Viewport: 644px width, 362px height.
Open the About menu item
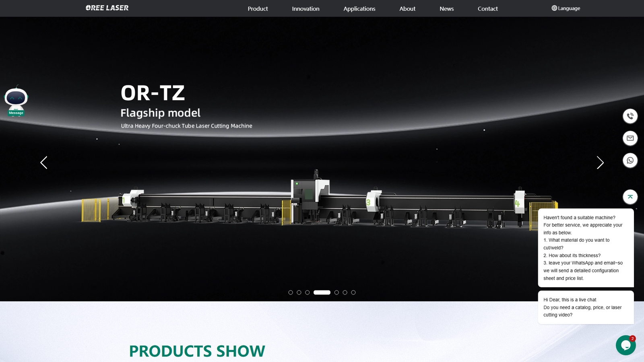[407, 8]
